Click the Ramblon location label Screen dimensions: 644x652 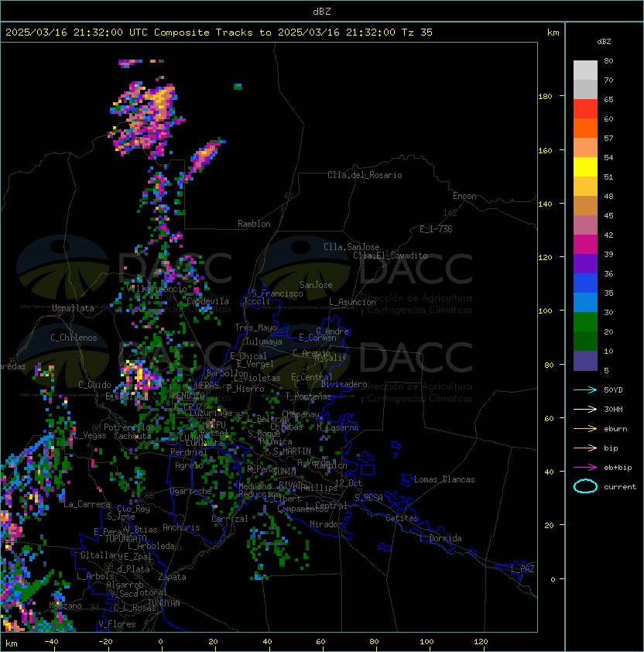254,224
